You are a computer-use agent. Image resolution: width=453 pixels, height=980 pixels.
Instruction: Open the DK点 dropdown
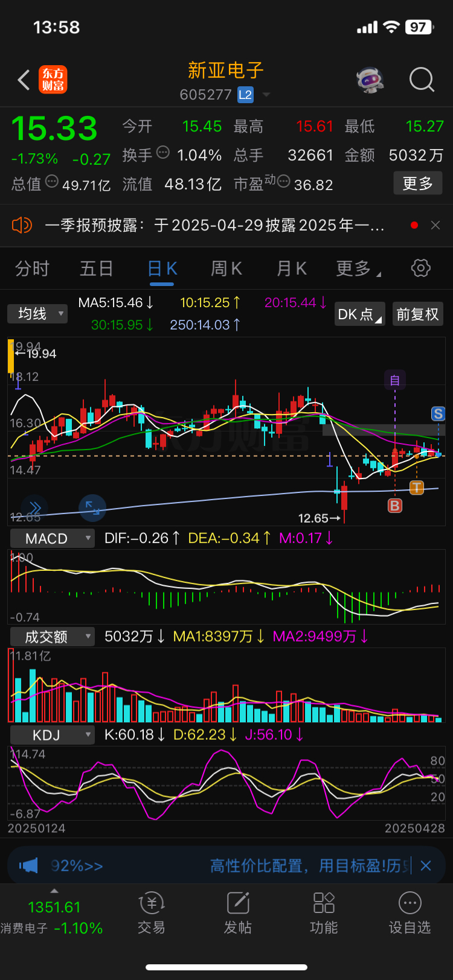(x=360, y=314)
